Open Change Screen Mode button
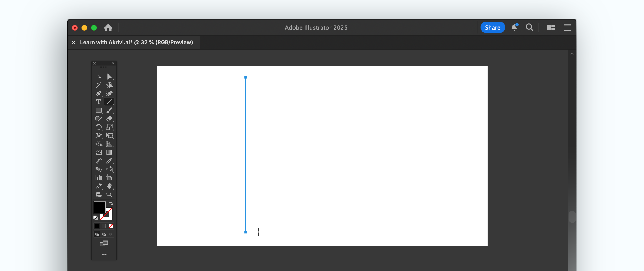This screenshot has width=644, height=271. coord(104,243)
